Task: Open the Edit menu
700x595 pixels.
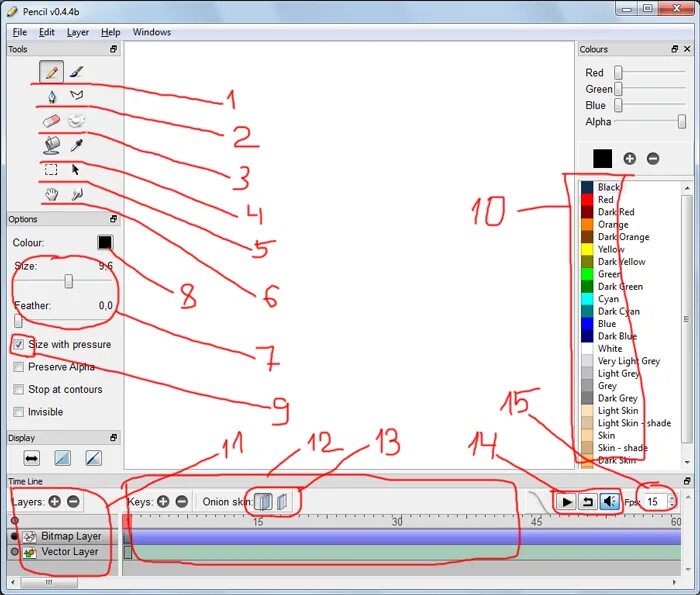Action: pos(46,32)
